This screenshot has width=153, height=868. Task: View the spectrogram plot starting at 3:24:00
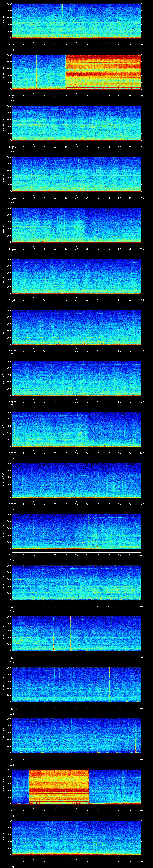(77, 531)
